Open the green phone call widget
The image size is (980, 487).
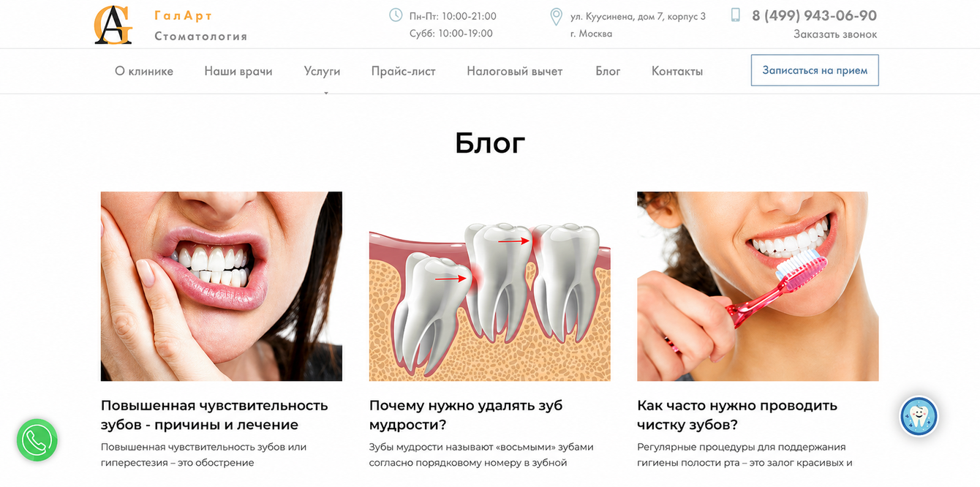(x=37, y=439)
